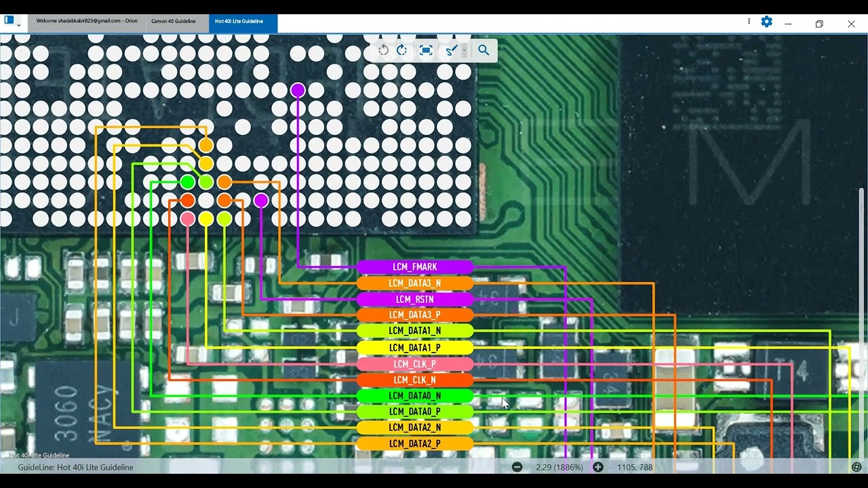Screen dimensions: 868x488
Task: Select the LCM_DATA2_N signal label
Action: (x=415, y=428)
